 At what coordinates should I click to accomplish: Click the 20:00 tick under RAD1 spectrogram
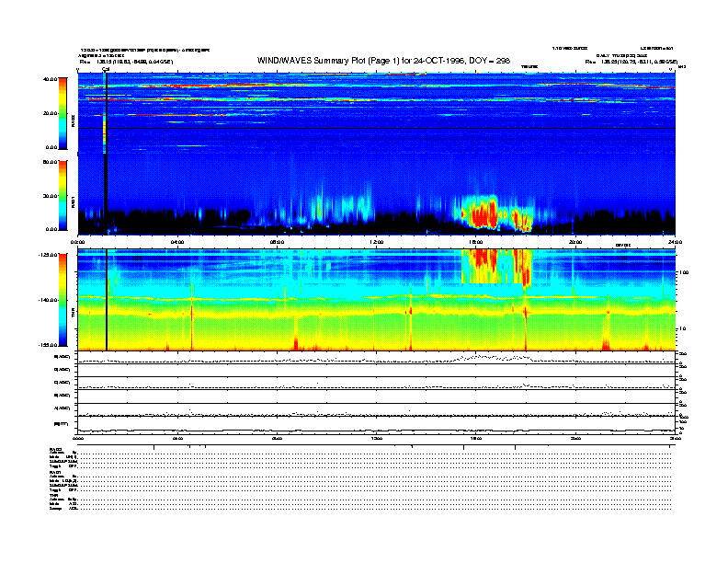575,242
